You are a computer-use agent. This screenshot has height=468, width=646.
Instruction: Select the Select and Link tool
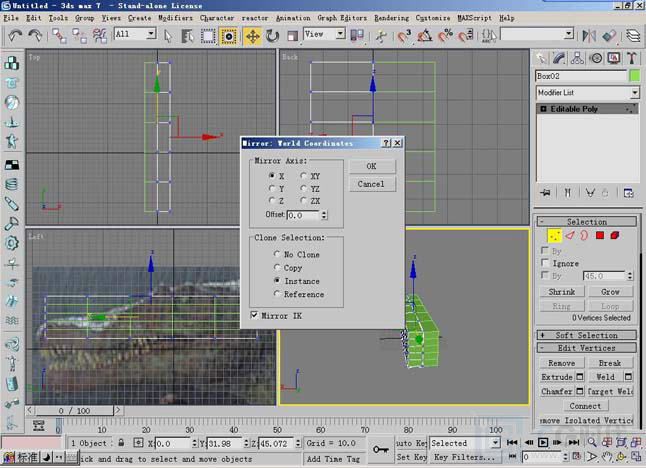click(x=59, y=36)
